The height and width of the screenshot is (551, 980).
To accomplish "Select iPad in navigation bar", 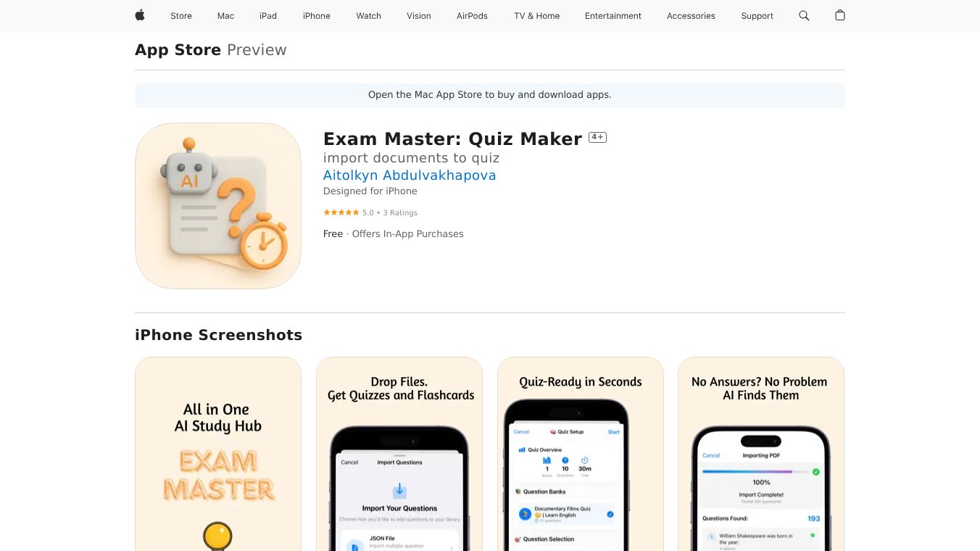I will pos(268,16).
